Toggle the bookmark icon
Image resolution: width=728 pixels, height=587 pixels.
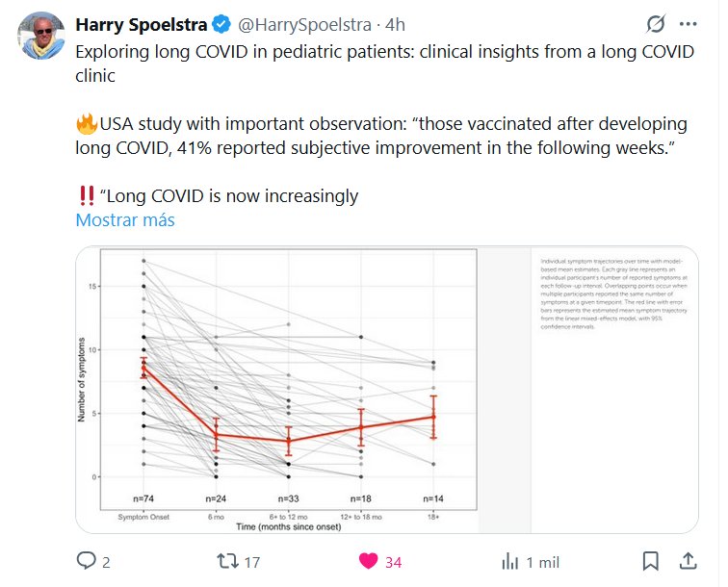[651, 561]
